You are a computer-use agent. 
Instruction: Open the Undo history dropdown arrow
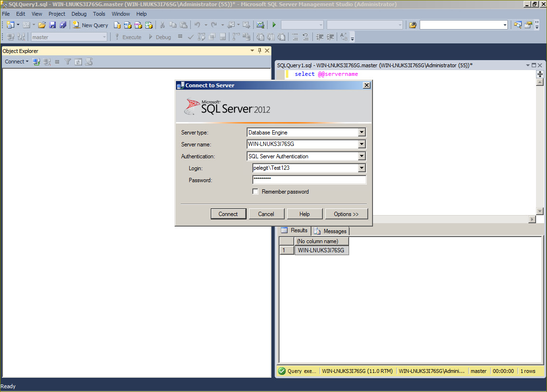pos(206,25)
